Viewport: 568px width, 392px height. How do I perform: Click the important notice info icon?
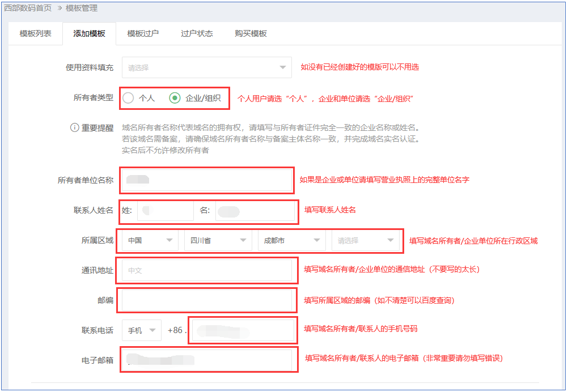tap(74, 127)
